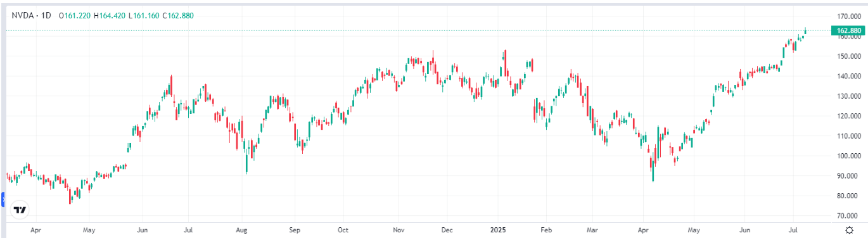Click the 2025 year label on the time axis

coord(498,230)
